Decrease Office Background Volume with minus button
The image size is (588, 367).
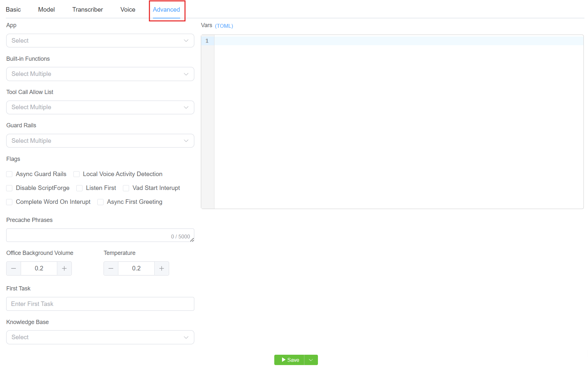point(14,268)
